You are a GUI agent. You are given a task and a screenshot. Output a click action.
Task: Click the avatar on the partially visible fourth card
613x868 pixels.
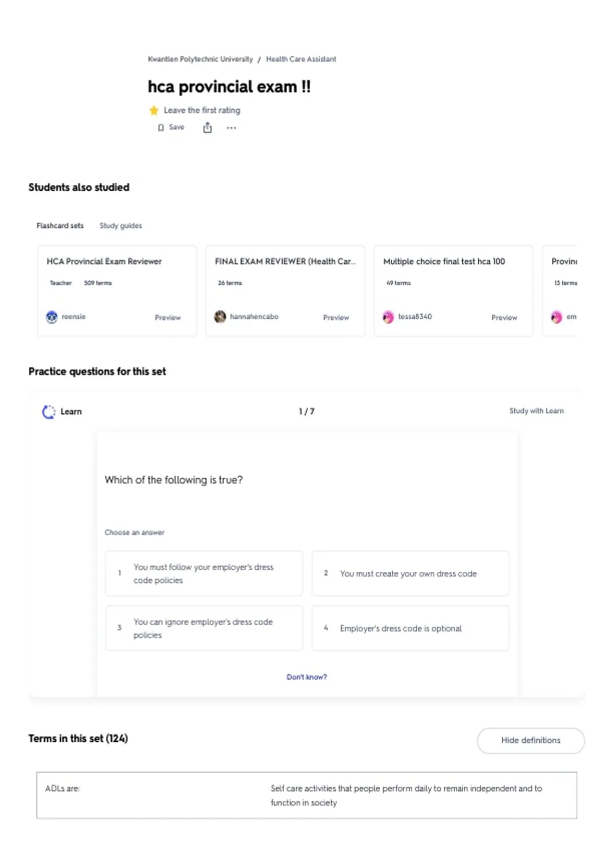(x=556, y=317)
